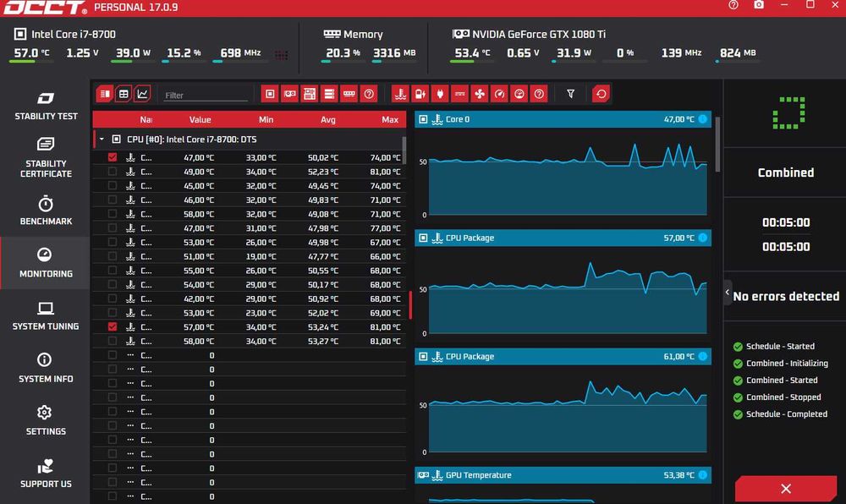This screenshot has height=504, width=846.
Task: Click the 'No errors detected' status text
Action: (786, 296)
